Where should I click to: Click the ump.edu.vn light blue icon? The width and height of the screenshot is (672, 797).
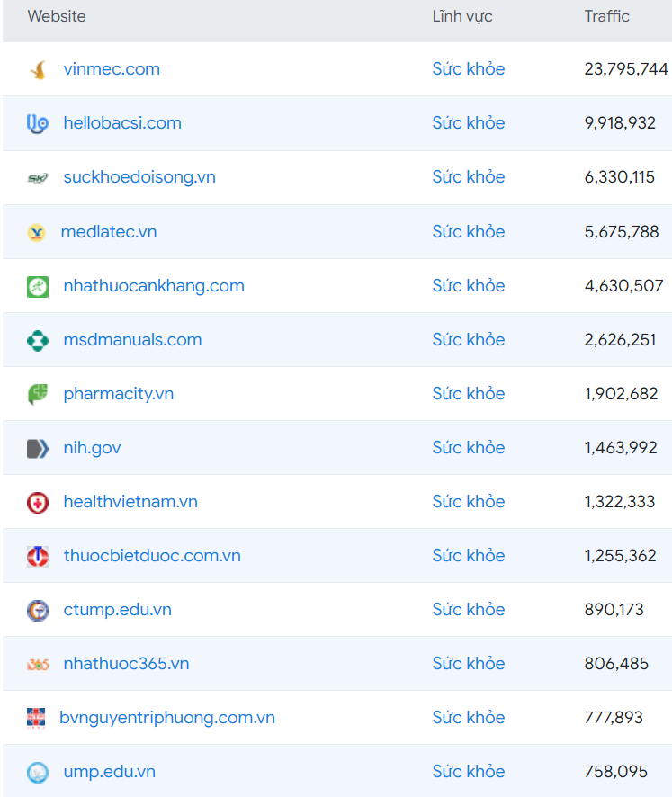[x=38, y=772]
